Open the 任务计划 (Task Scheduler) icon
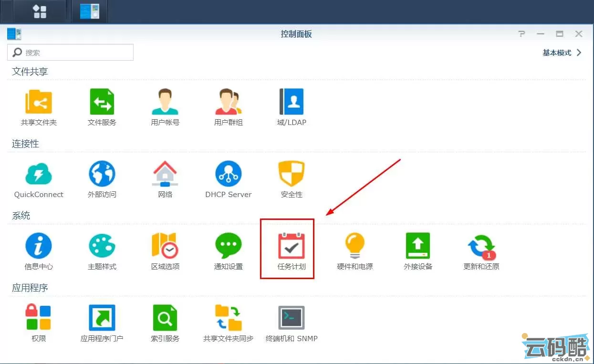The width and height of the screenshot is (594, 364). tap(291, 246)
